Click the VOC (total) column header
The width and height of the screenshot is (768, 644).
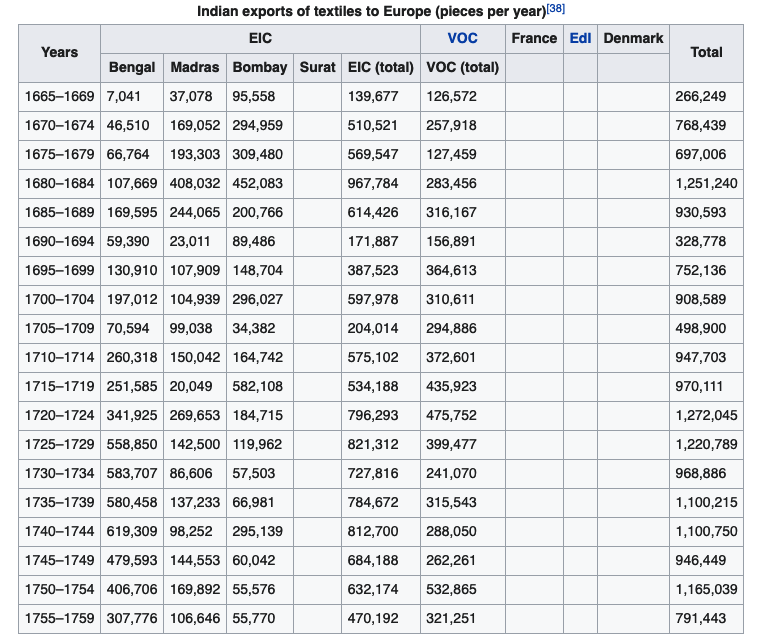[462, 67]
